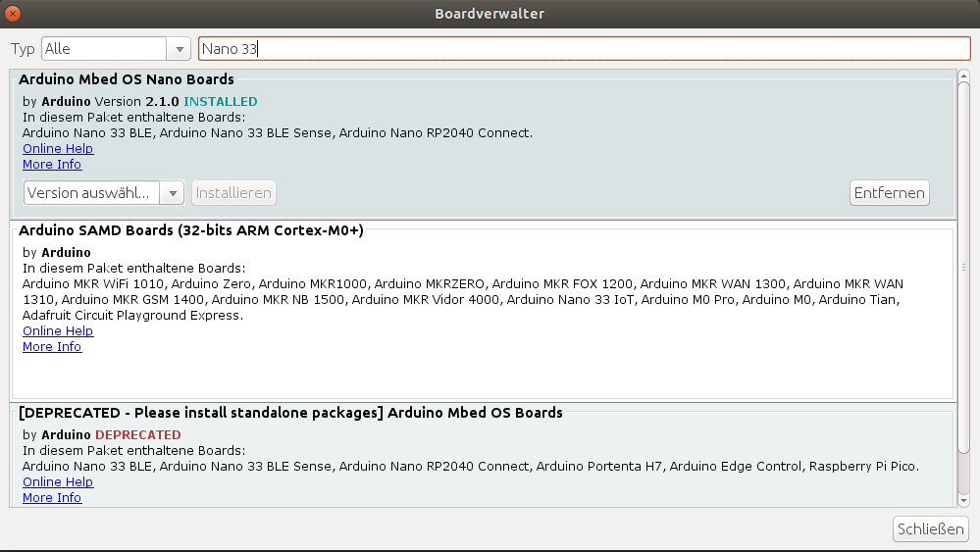
Task: Open More Info for Mbed OS Nano Boards
Action: (52, 165)
